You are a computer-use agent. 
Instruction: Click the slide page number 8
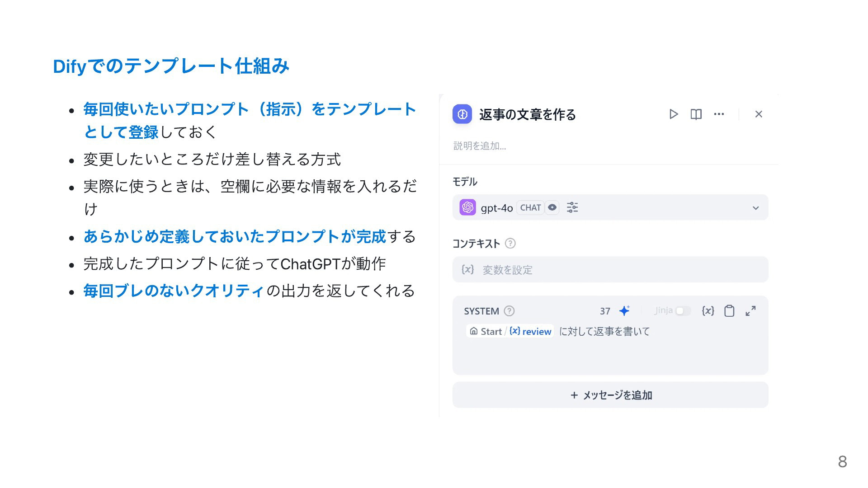842,461
